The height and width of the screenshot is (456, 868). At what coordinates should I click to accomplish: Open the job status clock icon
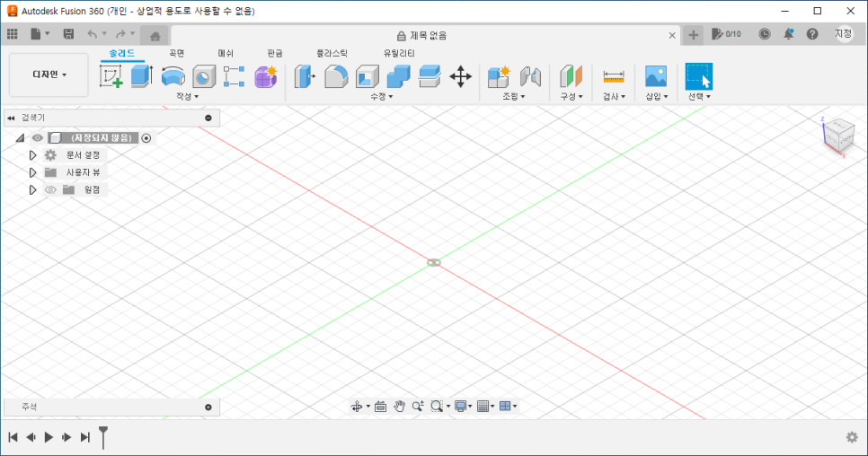(x=764, y=34)
